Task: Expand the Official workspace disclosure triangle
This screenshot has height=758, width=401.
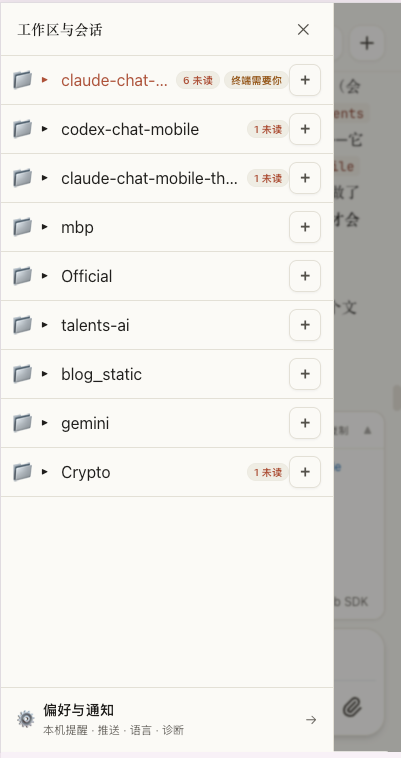Action: point(45,276)
